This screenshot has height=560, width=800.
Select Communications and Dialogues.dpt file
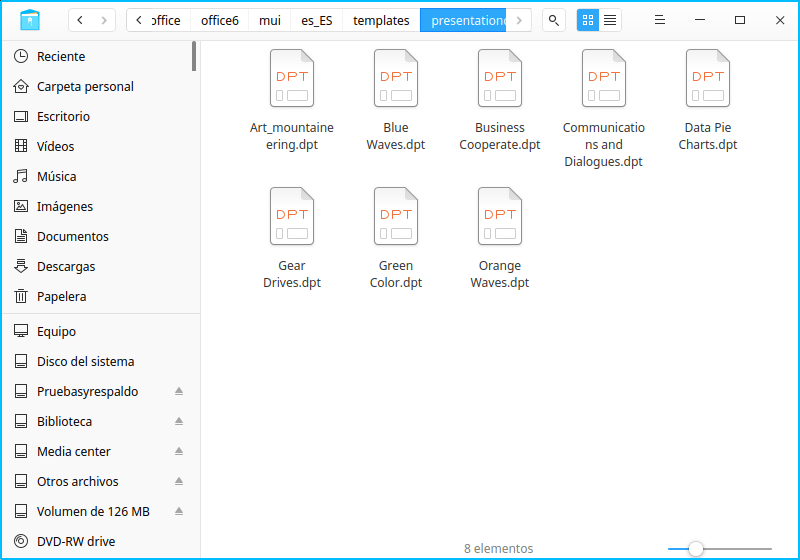coord(604,109)
